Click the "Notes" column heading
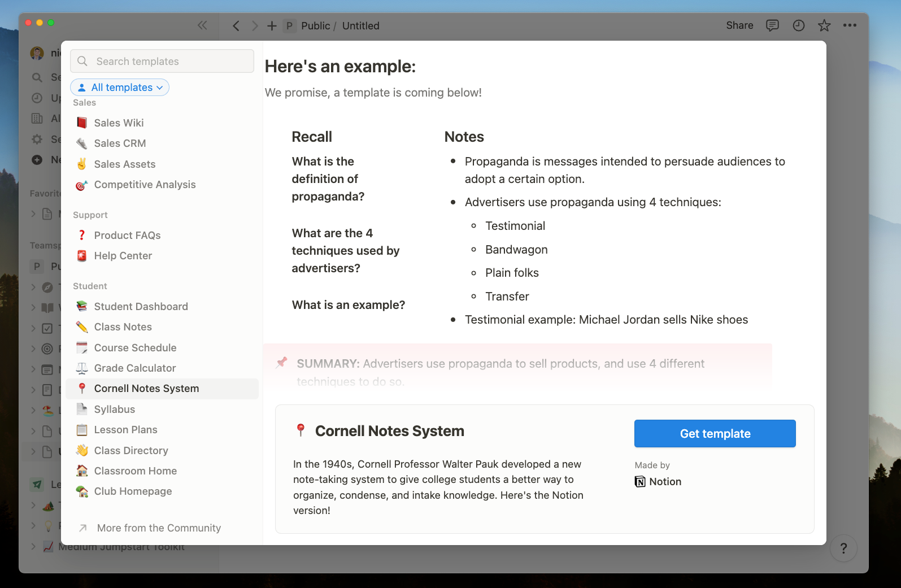This screenshot has height=588, width=901. [464, 137]
